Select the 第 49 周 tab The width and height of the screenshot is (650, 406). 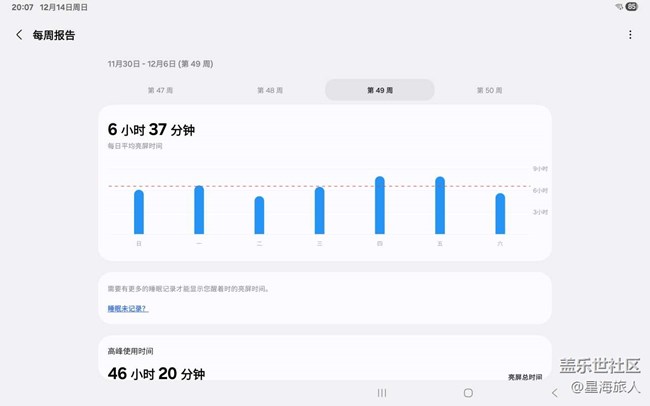[380, 90]
